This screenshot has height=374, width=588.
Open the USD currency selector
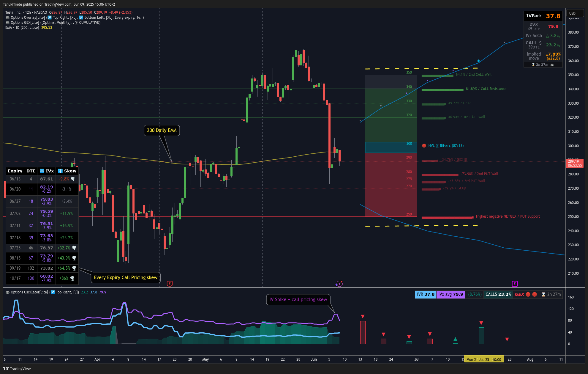click(575, 13)
